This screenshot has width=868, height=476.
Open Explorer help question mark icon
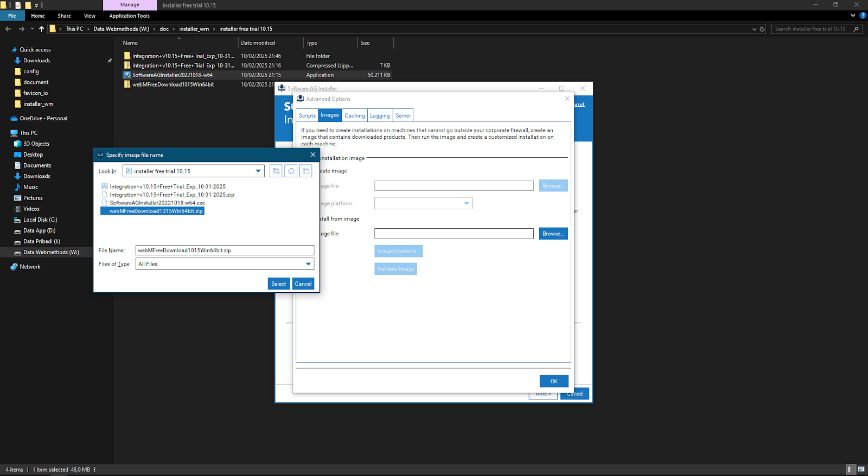click(863, 16)
